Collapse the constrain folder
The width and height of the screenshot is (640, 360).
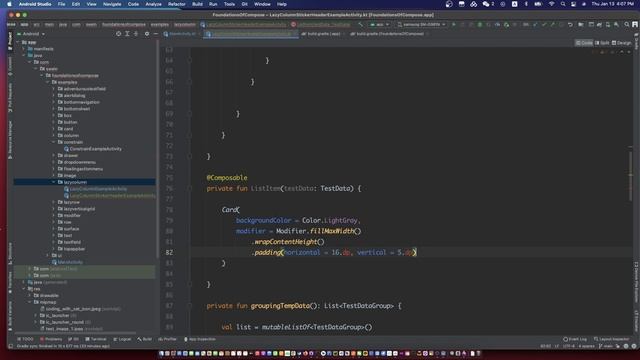pyautogui.click(x=53, y=142)
